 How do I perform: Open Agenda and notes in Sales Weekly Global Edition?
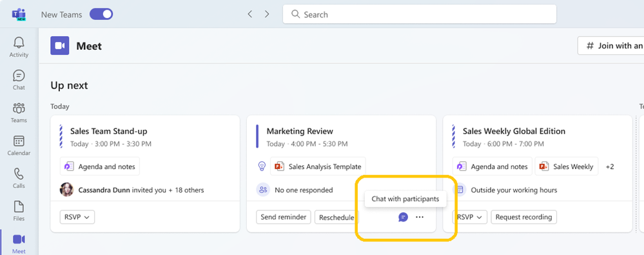pyautogui.click(x=493, y=167)
